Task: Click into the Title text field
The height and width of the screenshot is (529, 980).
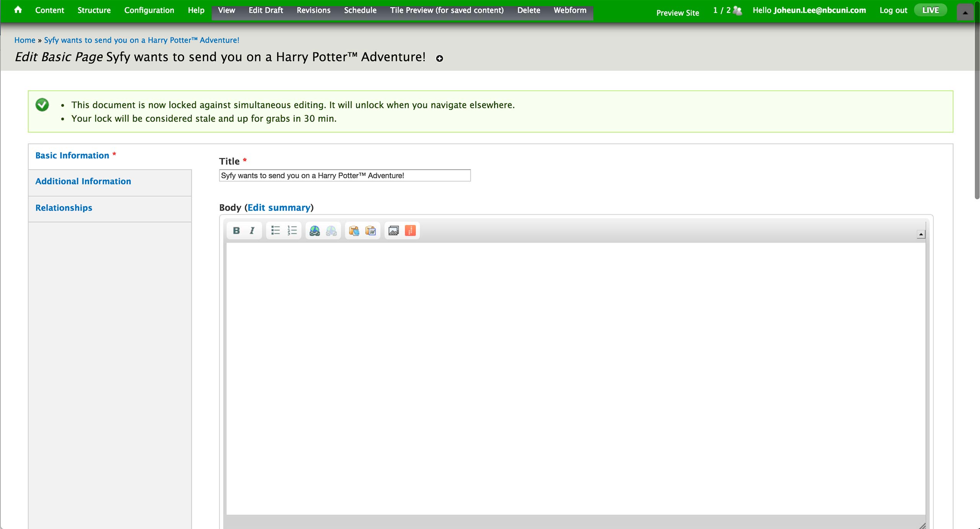Action: (345, 176)
